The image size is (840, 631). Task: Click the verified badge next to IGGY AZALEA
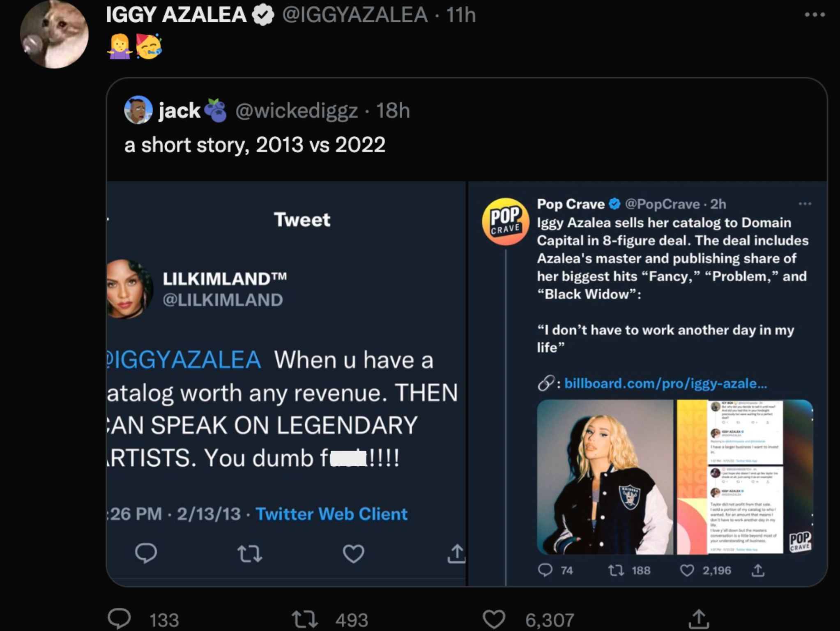click(261, 14)
